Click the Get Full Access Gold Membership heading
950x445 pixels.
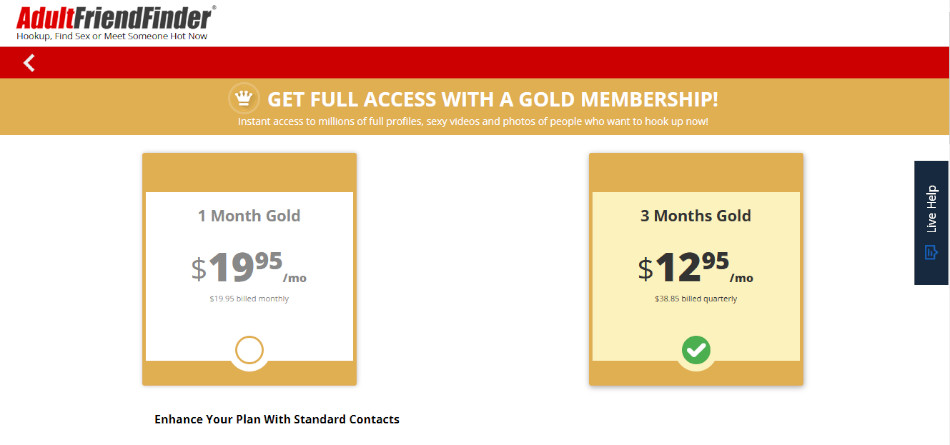point(493,99)
